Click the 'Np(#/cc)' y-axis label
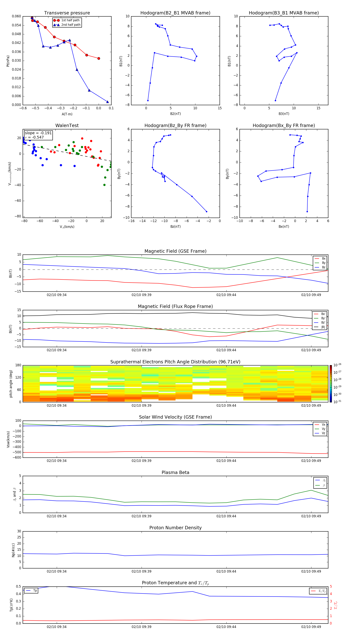Screen dimensions: 351x644 tap(13, 550)
